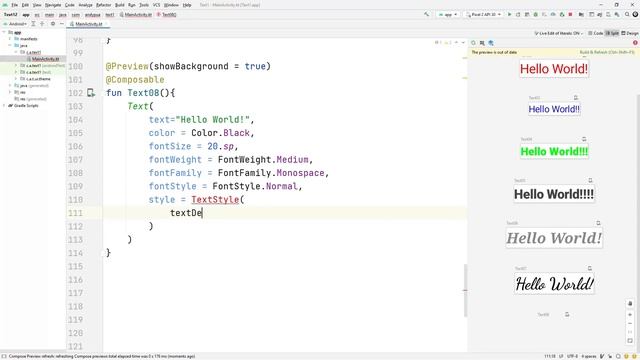The width and height of the screenshot is (640, 360).
Task: Click deploy icon above cursive Hello World! preview
Action: (x=589, y=268)
